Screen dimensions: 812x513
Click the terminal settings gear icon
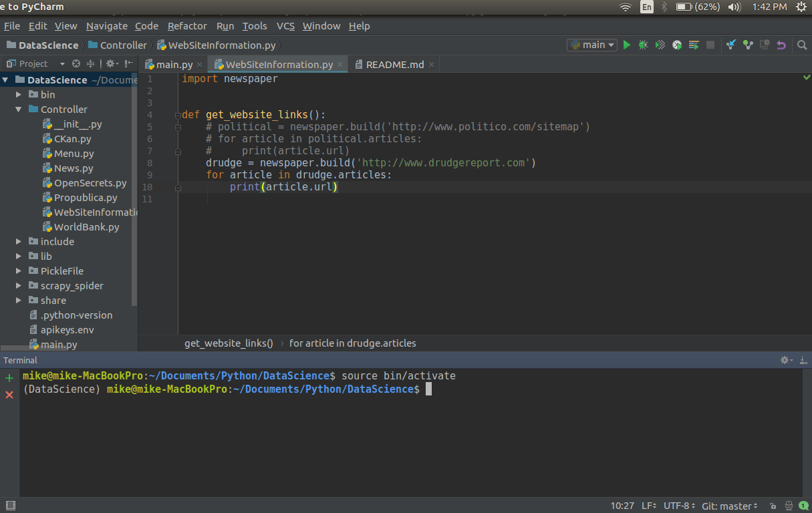[783, 360]
